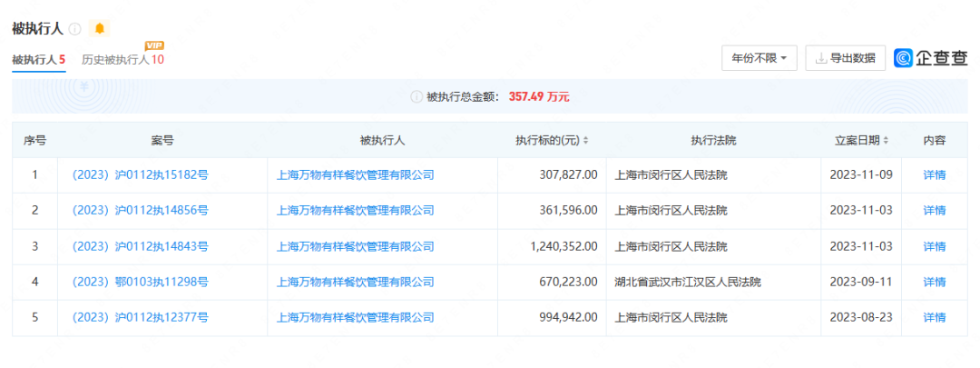Click the info icon beside 被执行人 title
Screen dimensions: 980x368
[74, 29]
